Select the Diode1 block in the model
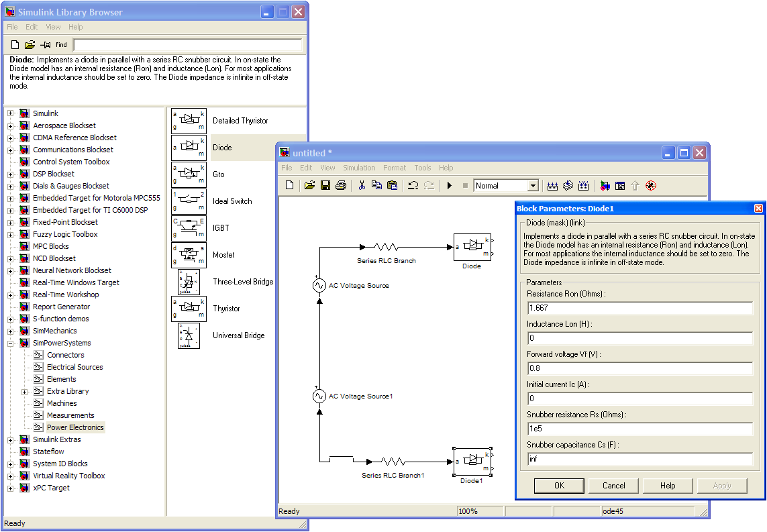The image size is (767, 532). coord(472,462)
